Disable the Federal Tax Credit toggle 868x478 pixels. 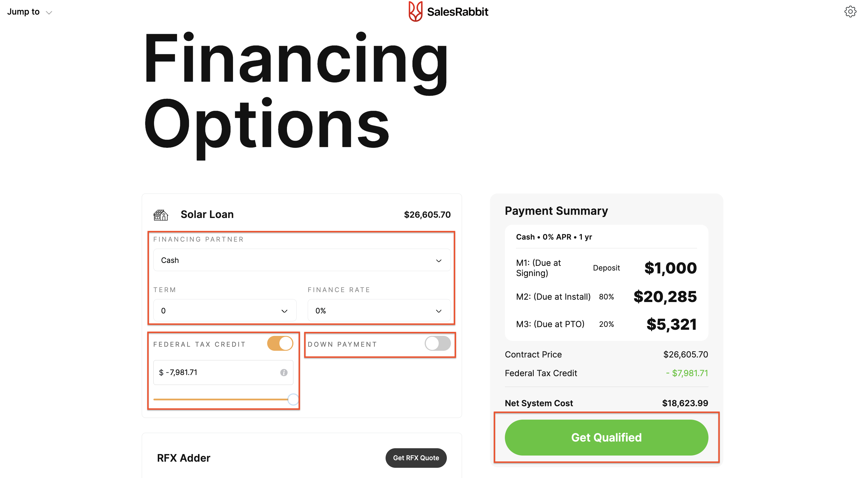[x=280, y=343]
